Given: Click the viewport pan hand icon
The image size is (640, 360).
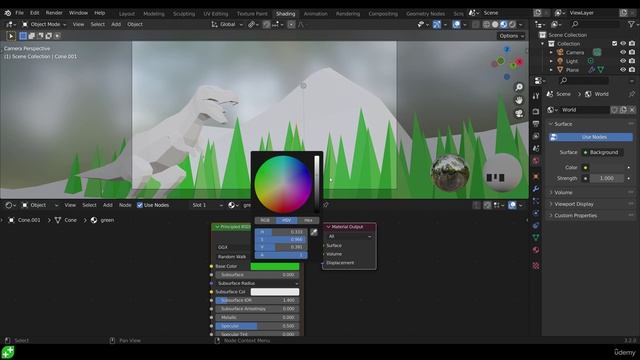Looking at the screenshot, I should click(519, 100).
